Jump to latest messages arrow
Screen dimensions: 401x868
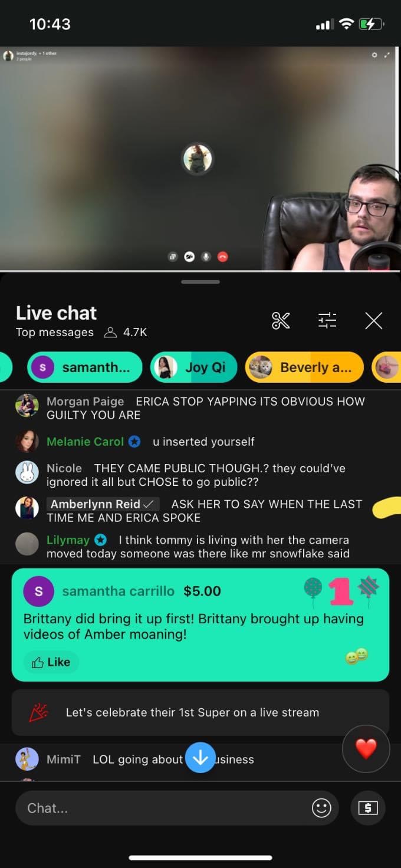click(200, 757)
